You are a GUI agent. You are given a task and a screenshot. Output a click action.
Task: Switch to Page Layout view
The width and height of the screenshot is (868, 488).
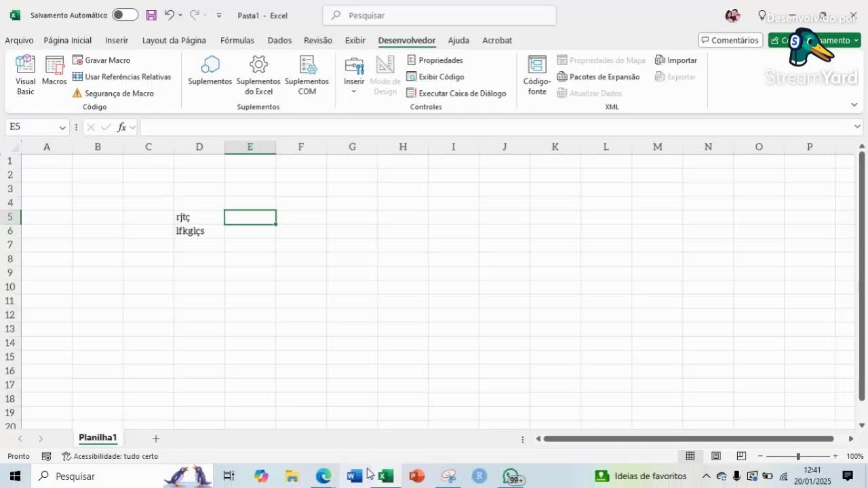click(715, 456)
